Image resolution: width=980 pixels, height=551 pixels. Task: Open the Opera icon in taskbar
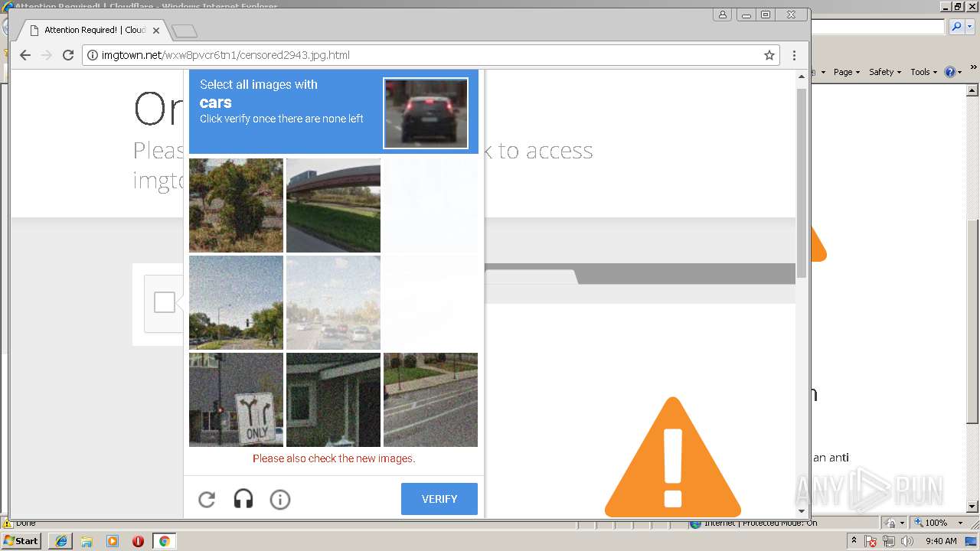(138, 541)
